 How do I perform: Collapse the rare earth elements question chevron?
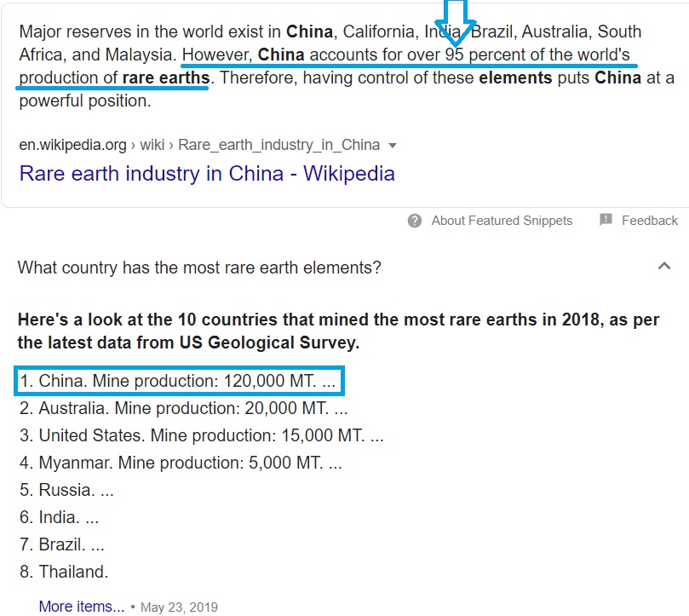pyautogui.click(x=664, y=266)
